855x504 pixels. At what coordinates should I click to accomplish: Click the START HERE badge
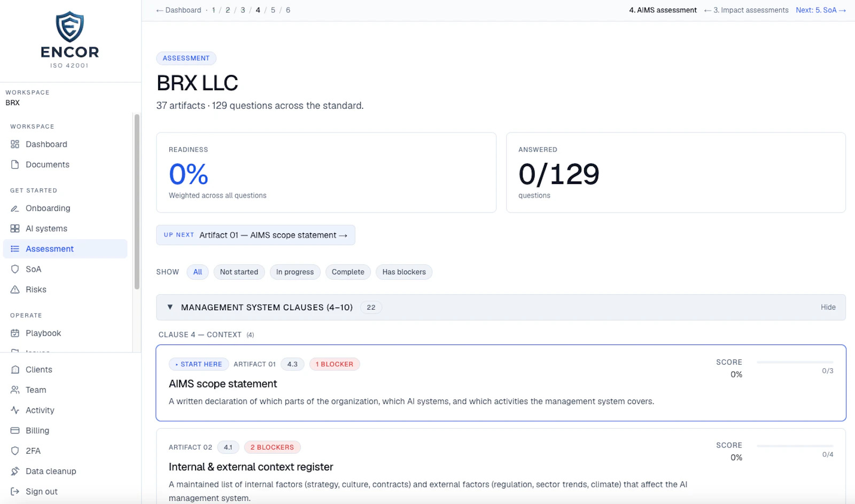click(199, 364)
